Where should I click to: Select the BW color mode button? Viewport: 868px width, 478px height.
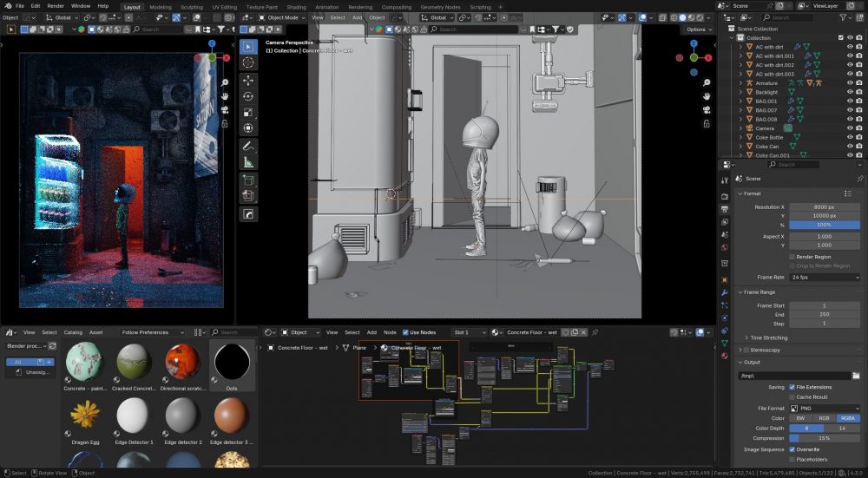click(x=801, y=419)
